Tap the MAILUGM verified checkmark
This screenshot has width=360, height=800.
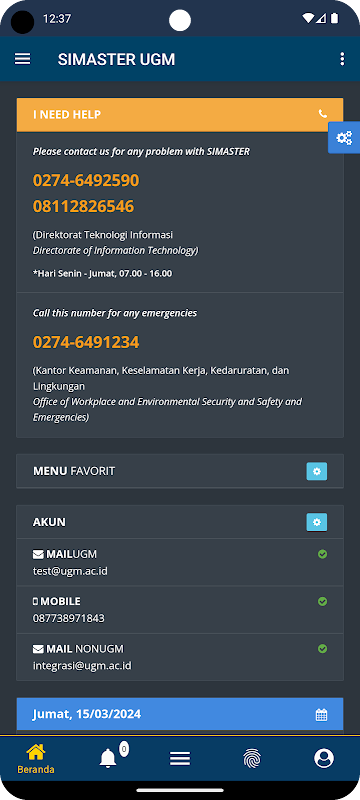(x=322, y=554)
